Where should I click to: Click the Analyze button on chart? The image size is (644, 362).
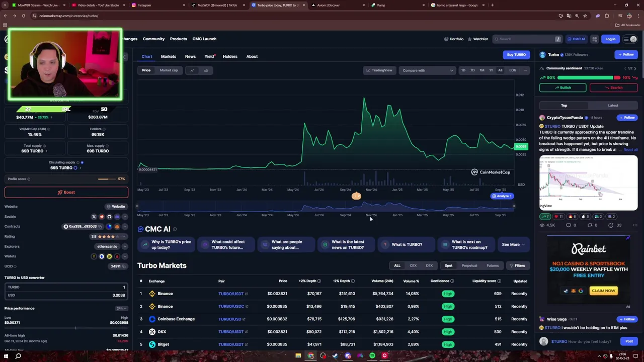pyautogui.click(x=502, y=196)
